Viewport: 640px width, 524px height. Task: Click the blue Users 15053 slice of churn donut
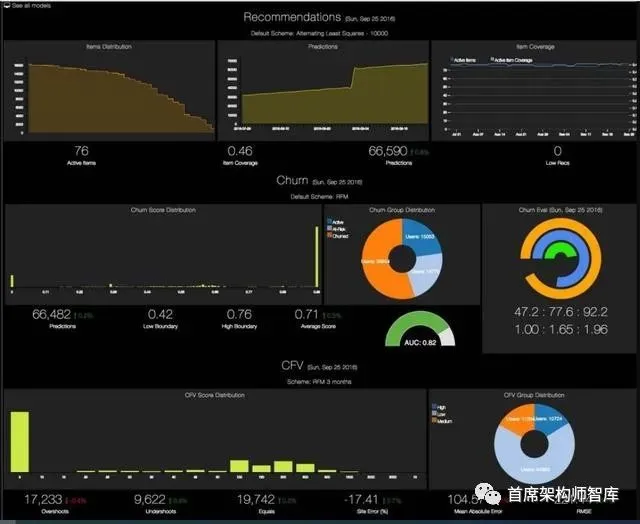click(x=422, y=237)
